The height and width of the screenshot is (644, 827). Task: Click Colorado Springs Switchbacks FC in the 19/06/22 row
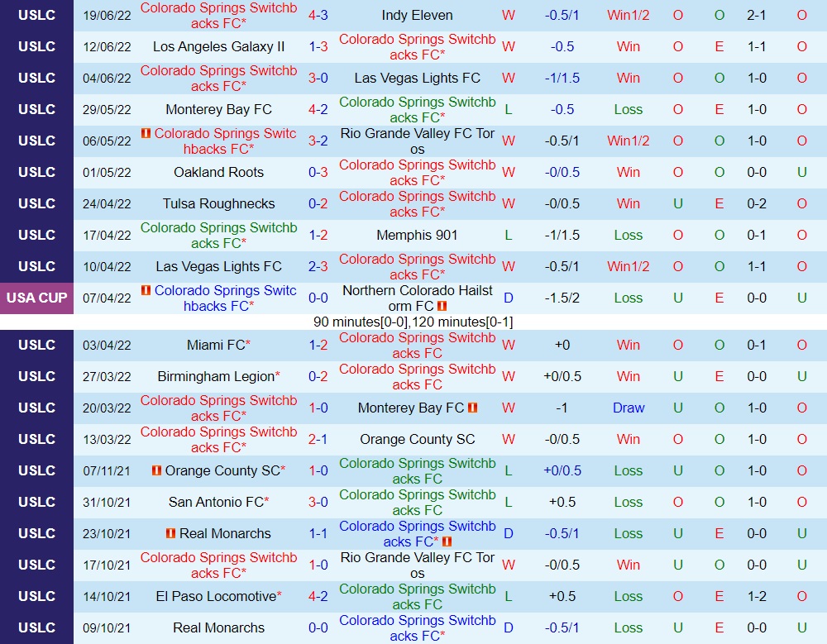219,16
